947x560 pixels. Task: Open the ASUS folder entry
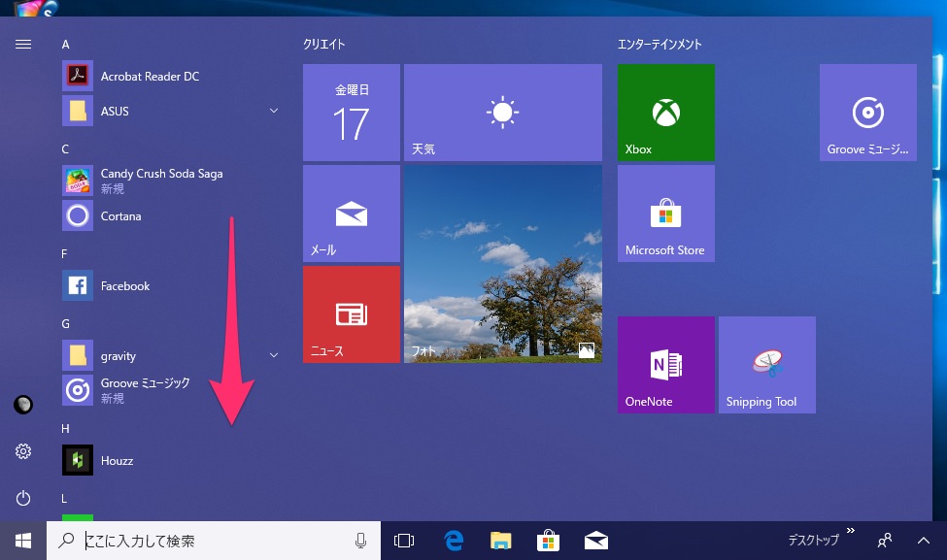(169, 111)
